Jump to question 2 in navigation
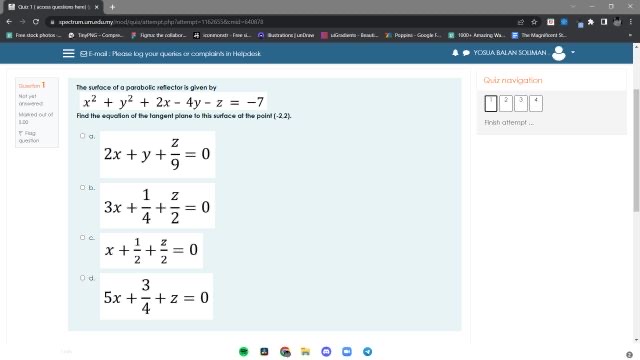Screen dimensions: 640x360 [506, 104]
